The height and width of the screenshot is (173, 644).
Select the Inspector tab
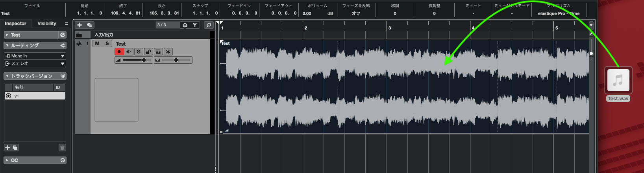click(15, 24)
